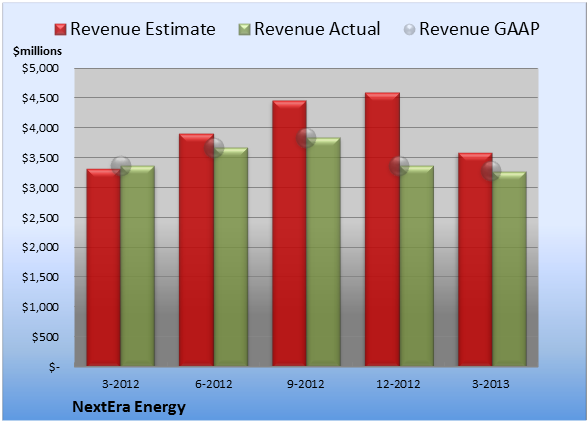Click the $500 axis value

click(x=45, y=337)
